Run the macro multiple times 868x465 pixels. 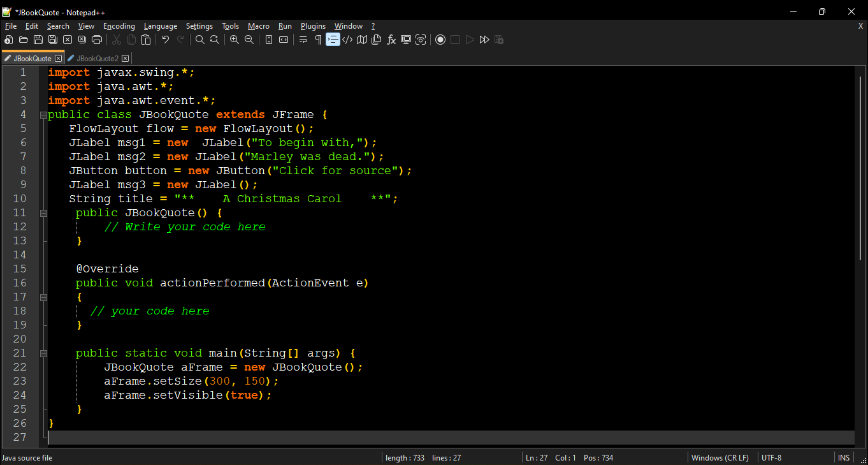click(484, 40)
